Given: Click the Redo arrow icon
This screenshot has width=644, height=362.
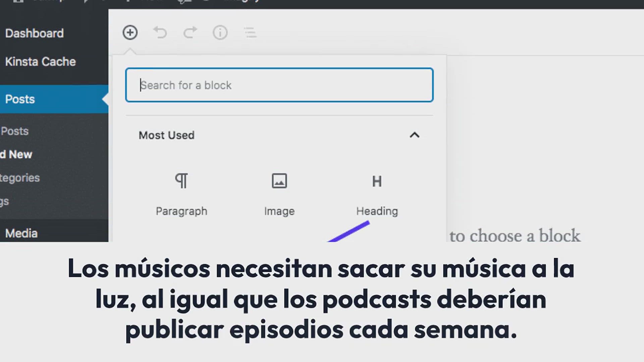Looking at the screenshot, I should (x=190, y=33).
